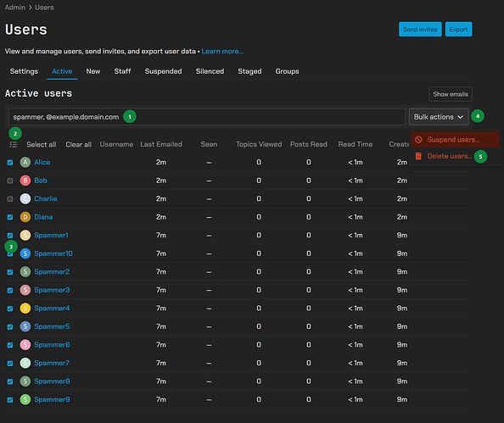Click the Show emails button

[x=451, y=94]
